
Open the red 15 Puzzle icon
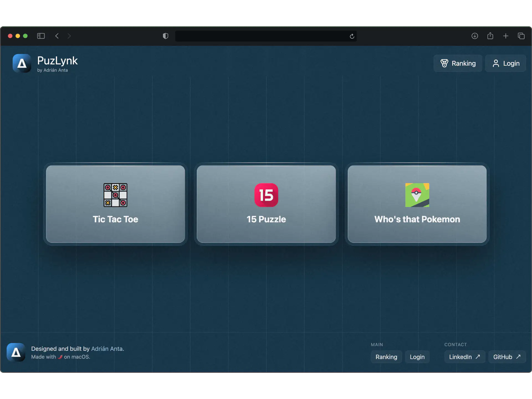(266, 195)
